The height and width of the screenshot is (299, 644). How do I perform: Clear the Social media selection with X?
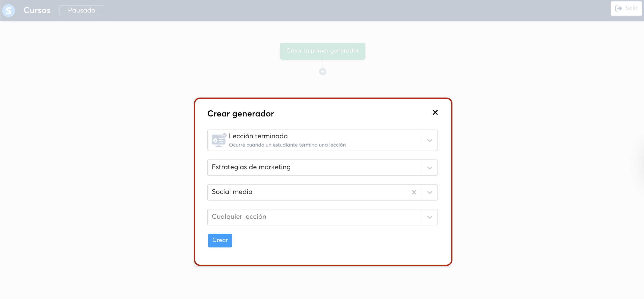(414, 192)
